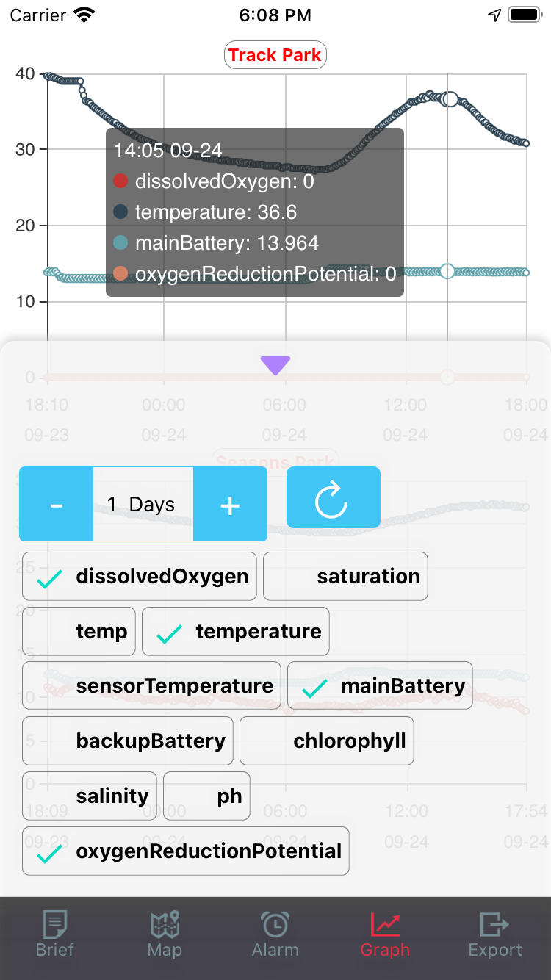Enable the chlorophyll parameter
This screenshot has height=980, width=551.
coord(327,741)
